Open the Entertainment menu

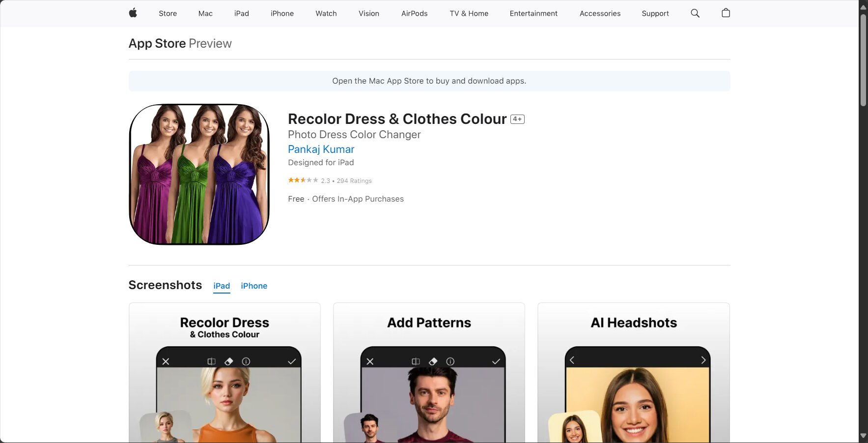(533, 13)
